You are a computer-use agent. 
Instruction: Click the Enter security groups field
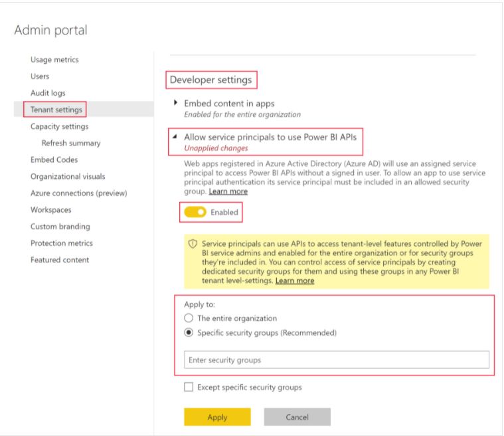click(337, 360)
